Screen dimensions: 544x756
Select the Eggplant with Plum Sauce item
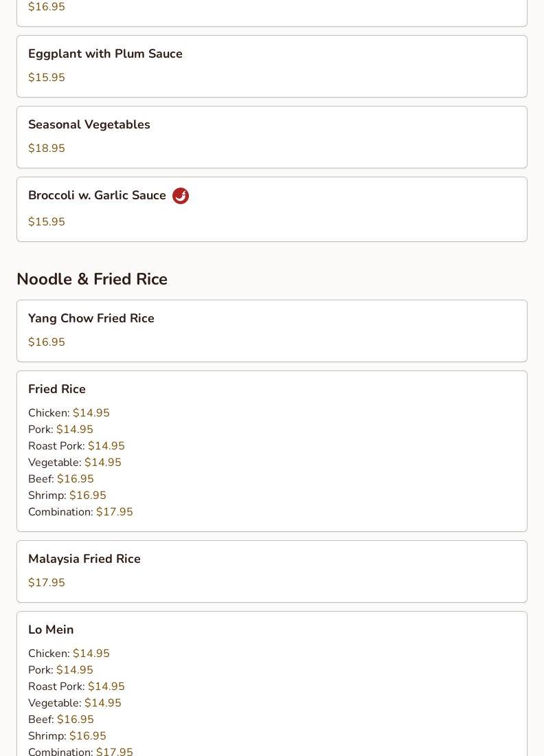(x=105, y=54)
